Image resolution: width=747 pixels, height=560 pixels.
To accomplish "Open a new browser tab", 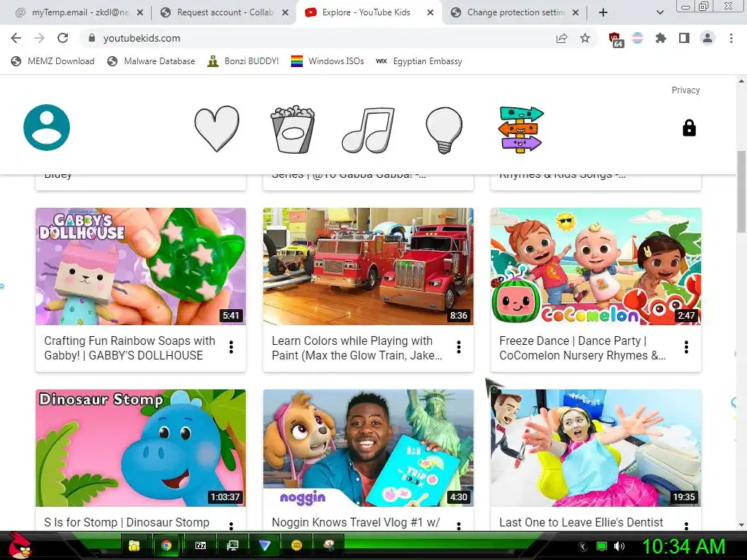I will tap(603, 12).
